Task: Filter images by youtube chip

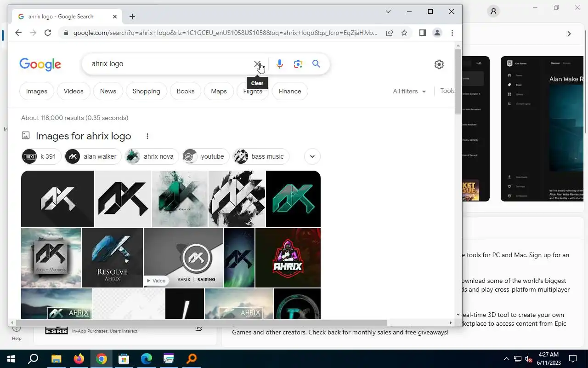Action: [x=205, y=156]
